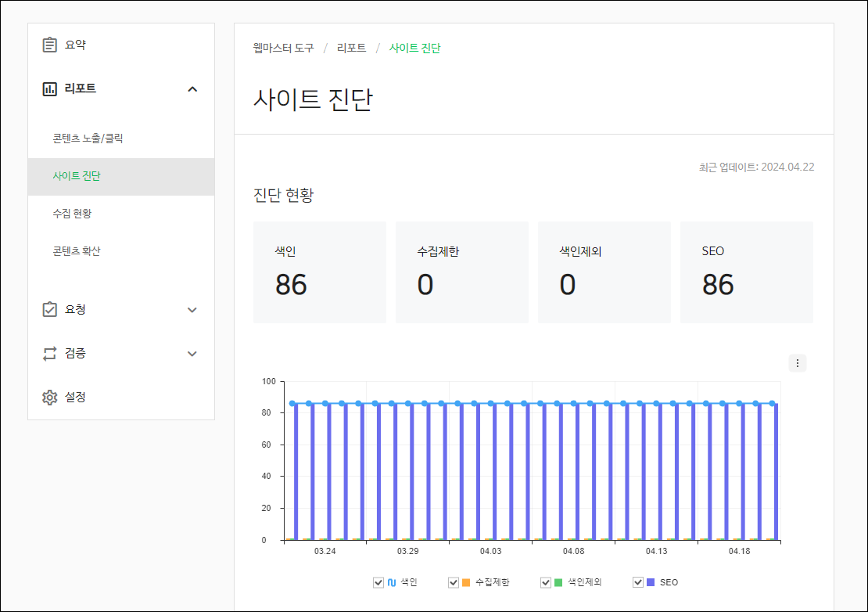Viewport: 868px width, 612px height.
Task: Open the chart options kebab menu icon
Action: pyautogui.click(x=798, y=363)
